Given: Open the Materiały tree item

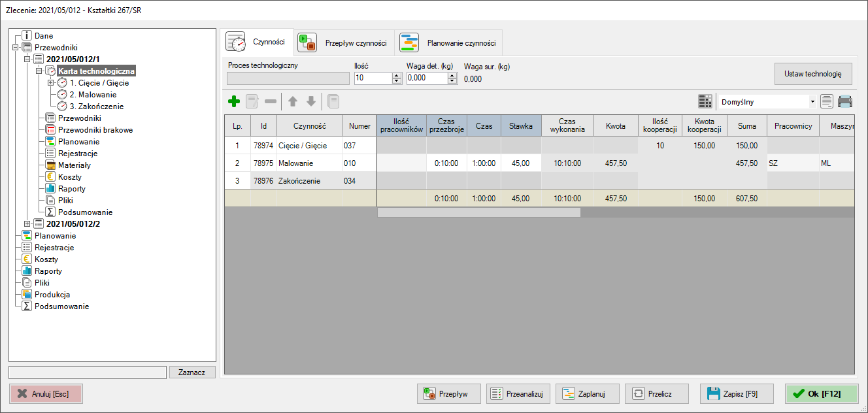Looking at the screenshot, I should 75,165.
